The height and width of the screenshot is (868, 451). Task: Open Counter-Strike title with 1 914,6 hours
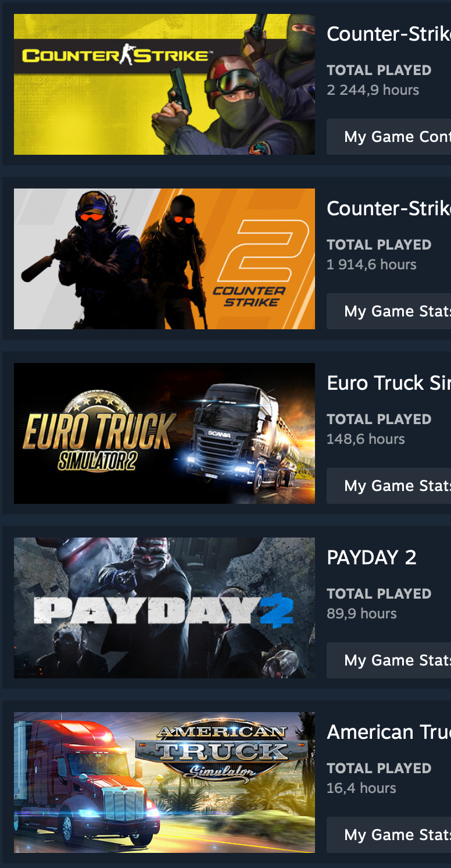pos(389,209)
